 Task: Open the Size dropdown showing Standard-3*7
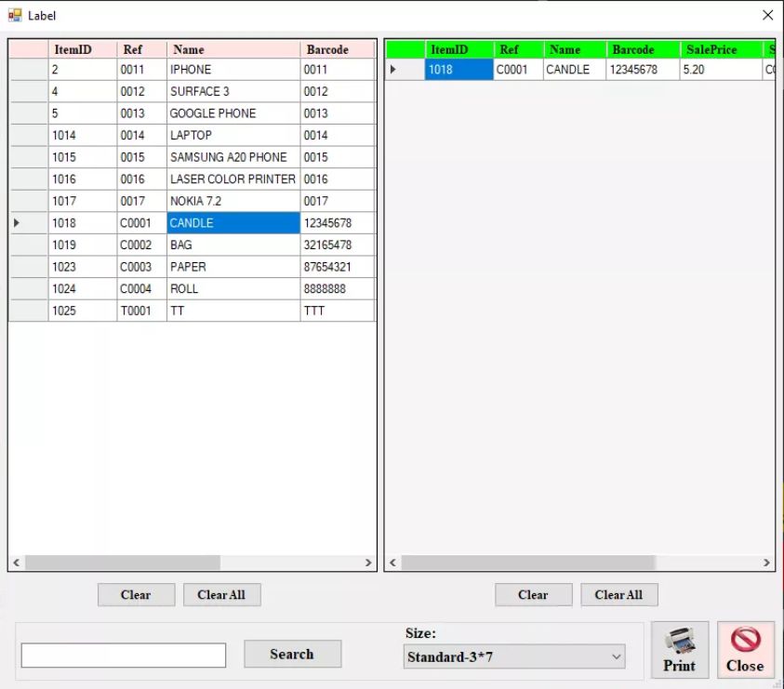tap(514, 657)
